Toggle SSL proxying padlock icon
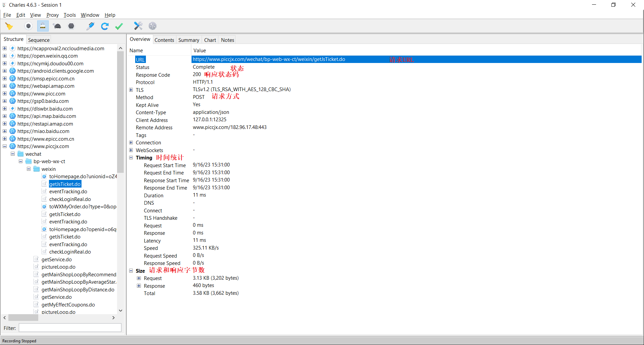 (x=43, y=26)
